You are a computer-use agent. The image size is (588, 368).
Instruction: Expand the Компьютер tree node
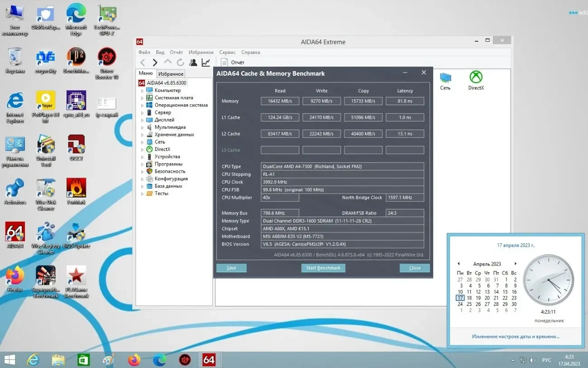143,90
